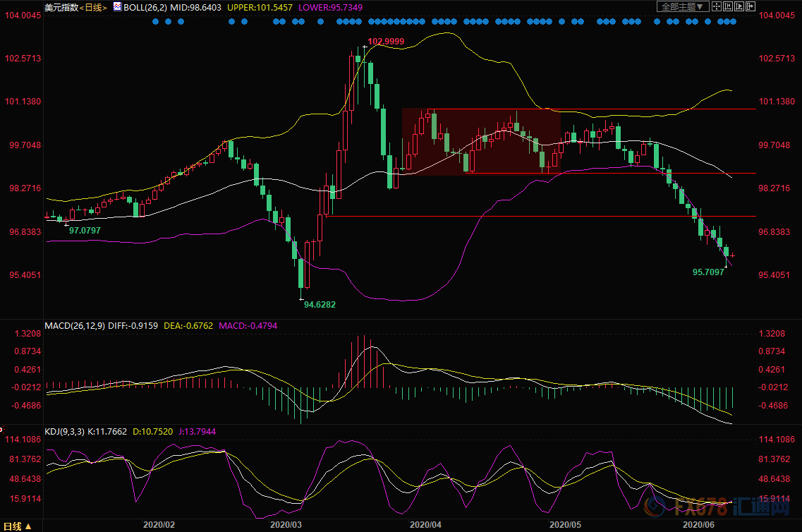The image size is (802, 532).
Task: Click the rightmost blue event dot above chart
Action: (733, 21)
